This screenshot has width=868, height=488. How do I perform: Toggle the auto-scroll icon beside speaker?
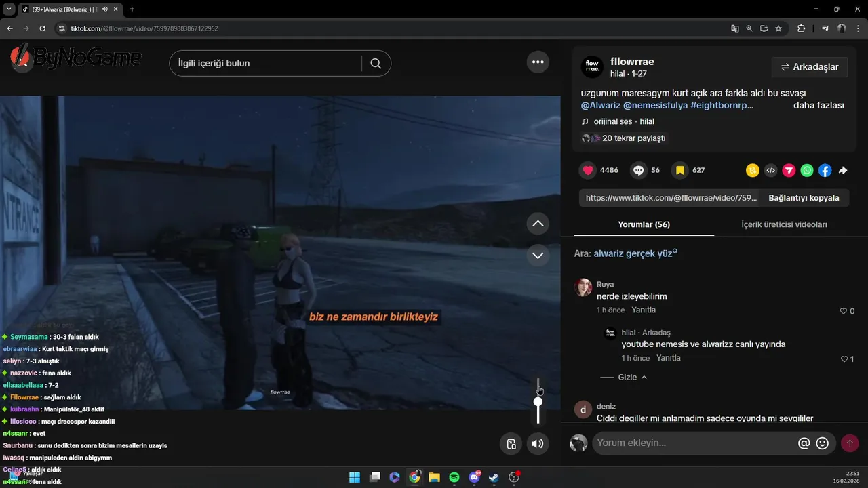[511, 444]
